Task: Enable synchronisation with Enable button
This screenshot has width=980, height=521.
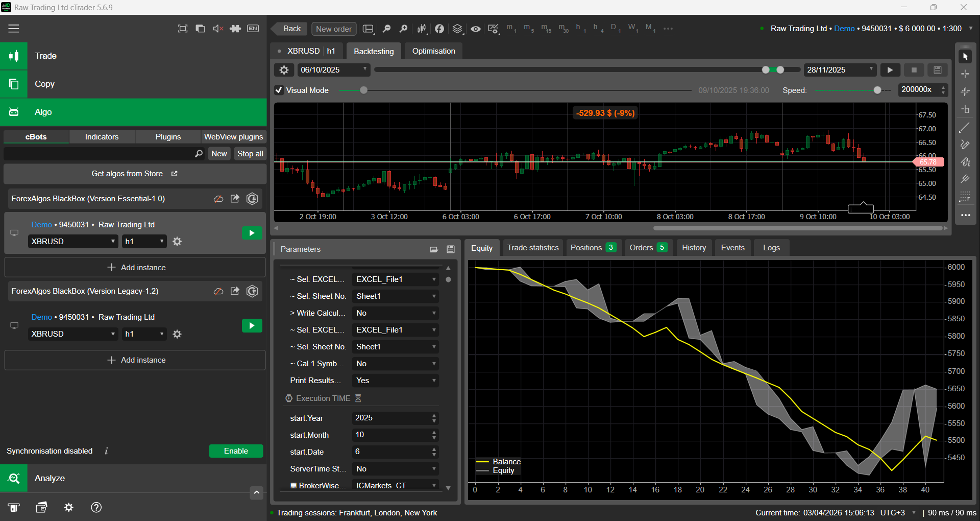Action: 236,451
